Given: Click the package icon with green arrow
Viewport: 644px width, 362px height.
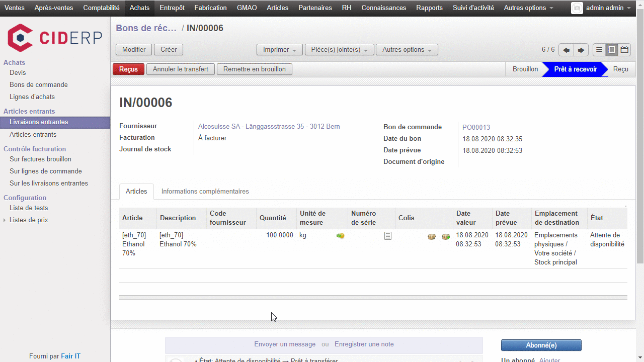Looking at the screenshot, I should point(446,237).
